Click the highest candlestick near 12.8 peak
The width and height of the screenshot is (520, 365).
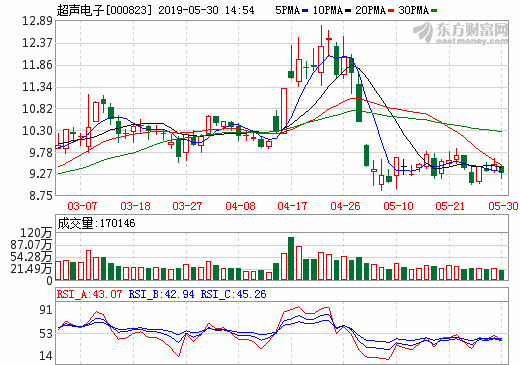(321, 55)
